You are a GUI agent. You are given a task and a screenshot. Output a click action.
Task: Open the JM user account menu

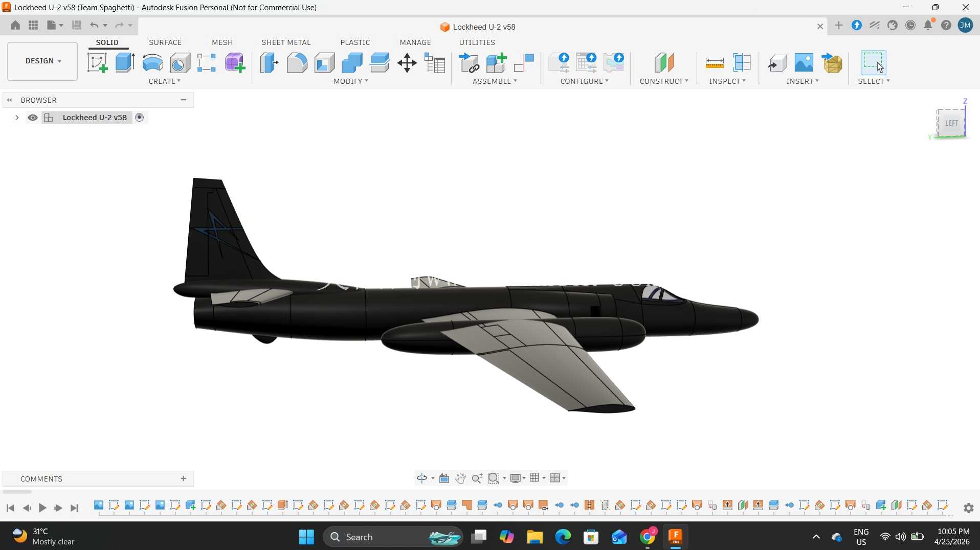coord(965,26)
